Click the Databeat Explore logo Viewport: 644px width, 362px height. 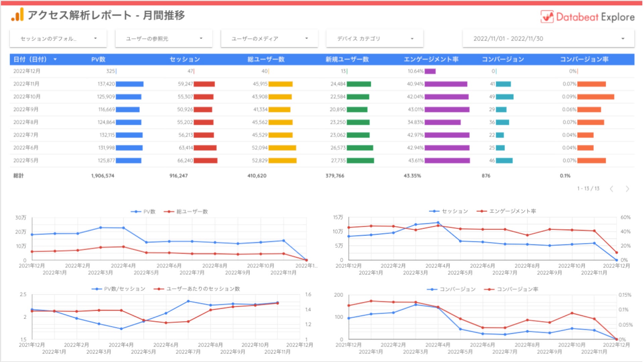(x=587, y=17)
